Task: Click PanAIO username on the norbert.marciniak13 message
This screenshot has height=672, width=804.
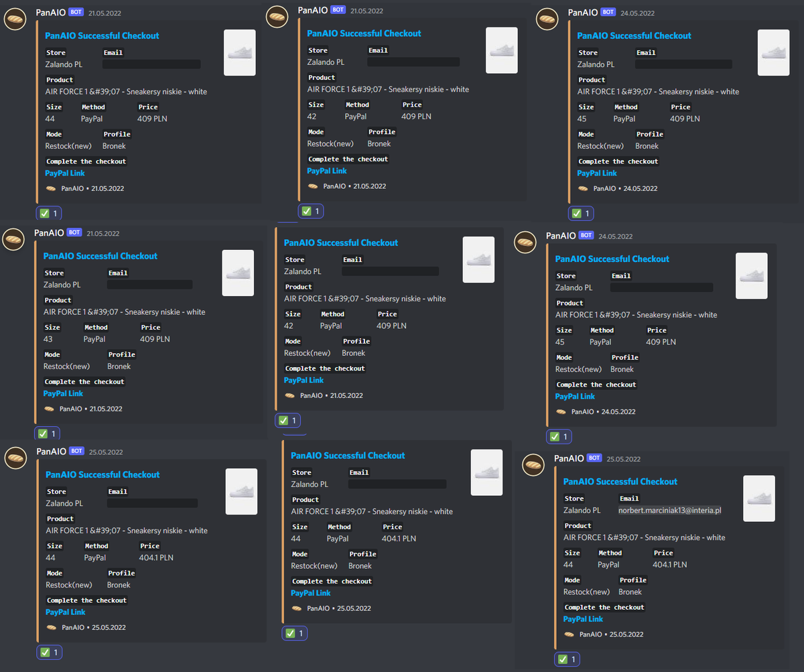Action: (569, 458)
